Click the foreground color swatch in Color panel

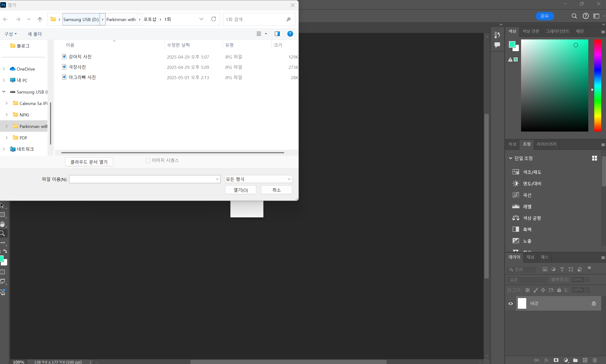tap(511, 44)
